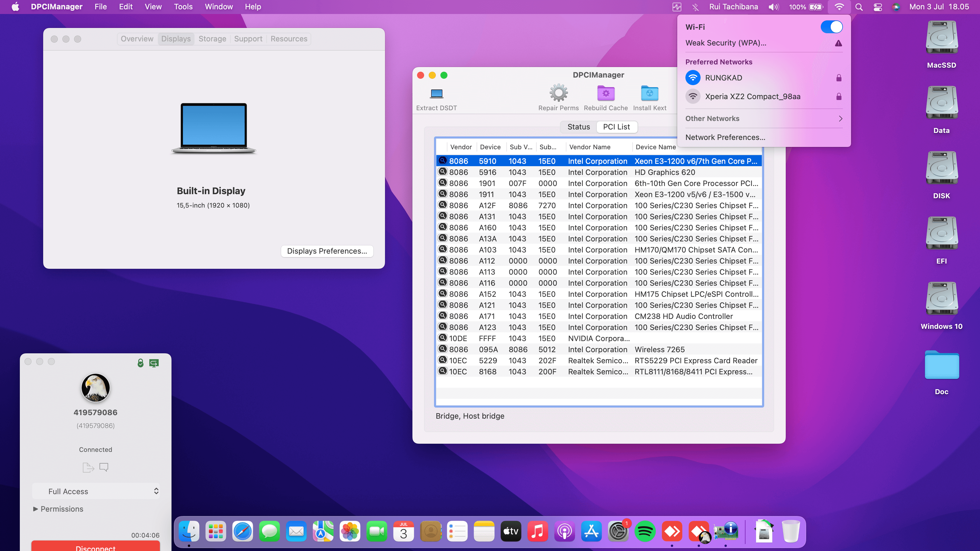Select the RTS5229 PCI Express Card Reader row
Image resolution: width=980 pixels, height=551 pixels.
click(x=599, y=360)
